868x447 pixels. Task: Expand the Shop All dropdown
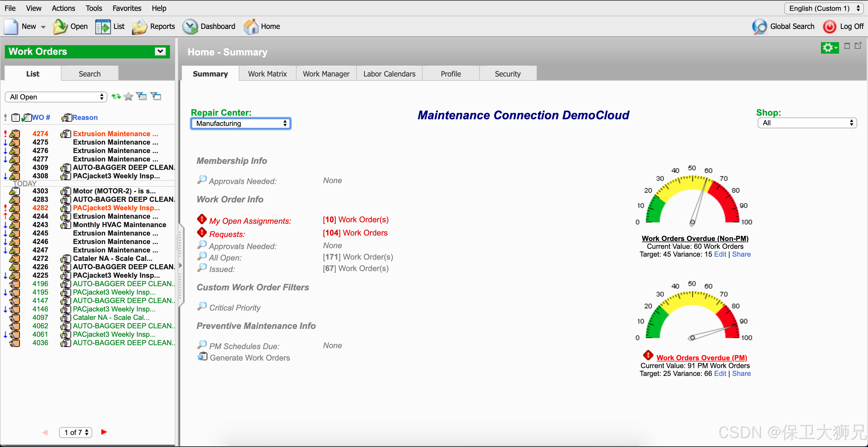[x=807, y=123]
